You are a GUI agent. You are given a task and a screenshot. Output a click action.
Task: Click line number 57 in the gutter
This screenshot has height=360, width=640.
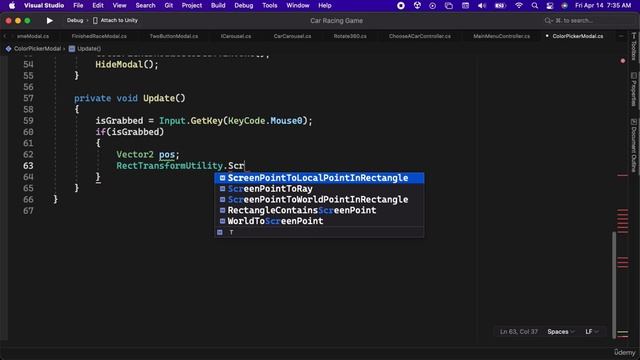(28, 98)
